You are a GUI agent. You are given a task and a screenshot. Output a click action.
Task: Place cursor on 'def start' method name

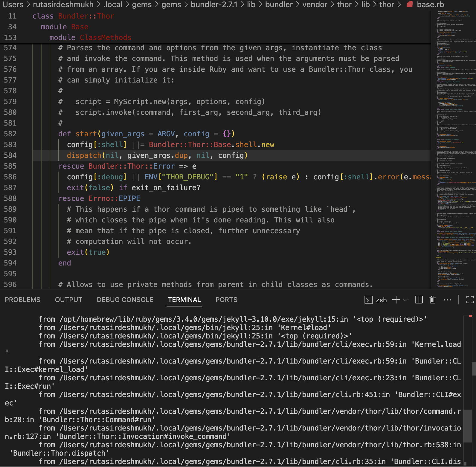(86, 134)
